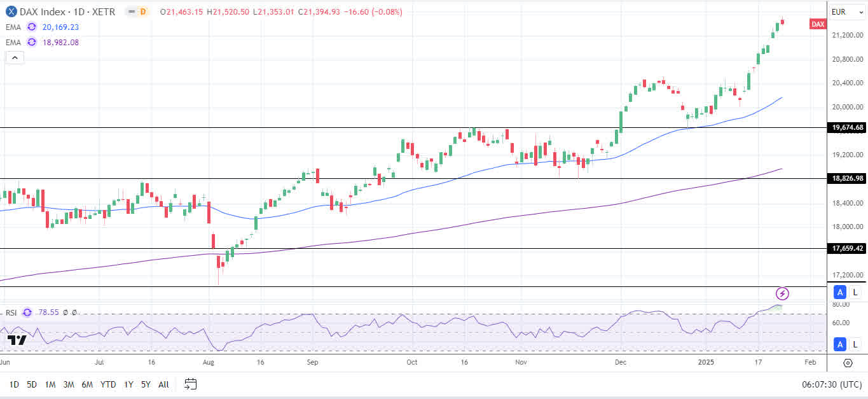Click the second EMA value 18,982.08

pos(61,42)
